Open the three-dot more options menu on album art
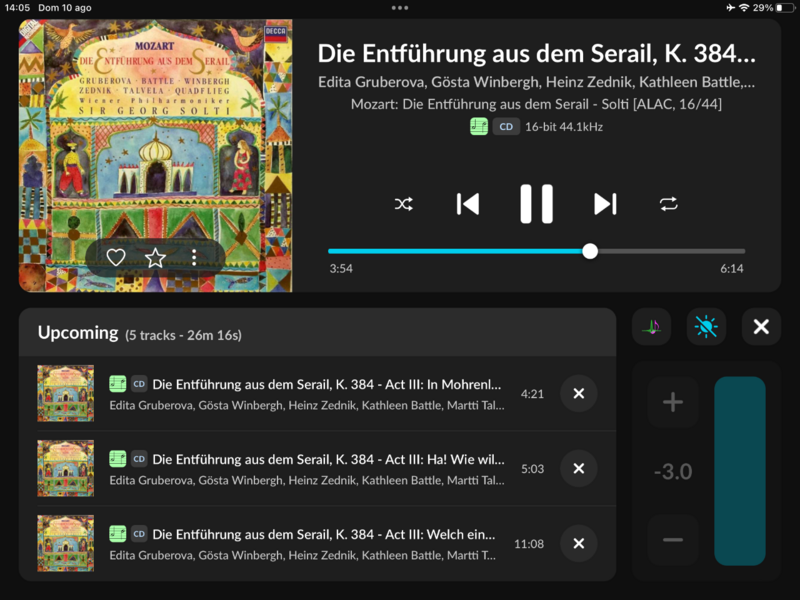 coord(194,258)
